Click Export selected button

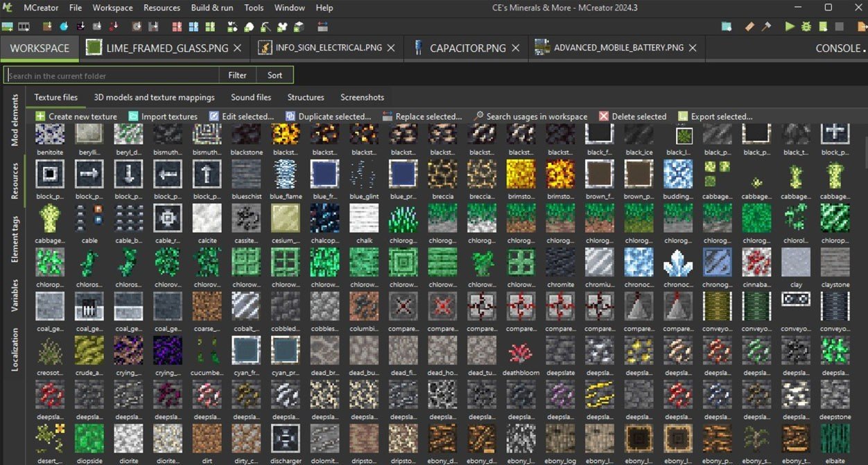click(x=715, y=116)
